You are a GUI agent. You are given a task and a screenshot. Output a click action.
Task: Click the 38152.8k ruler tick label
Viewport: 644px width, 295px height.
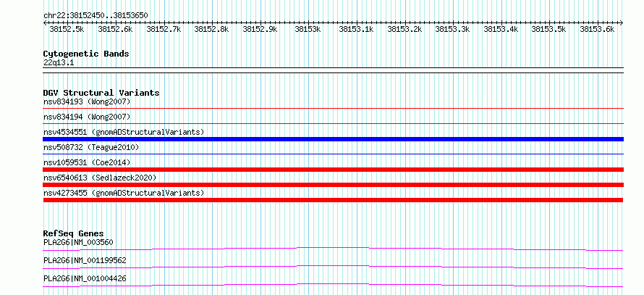click(x=211, y=30)
